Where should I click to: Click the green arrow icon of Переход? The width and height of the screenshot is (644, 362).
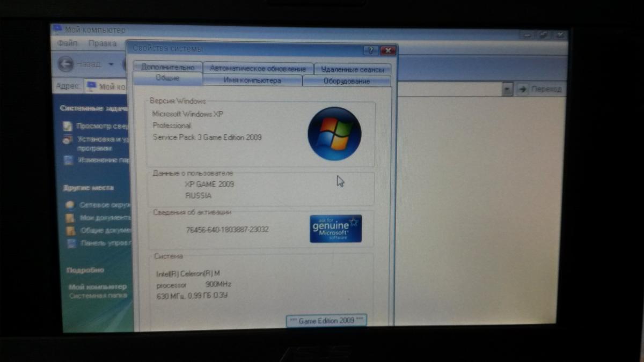pyautogui.click(x=522, y=89)
